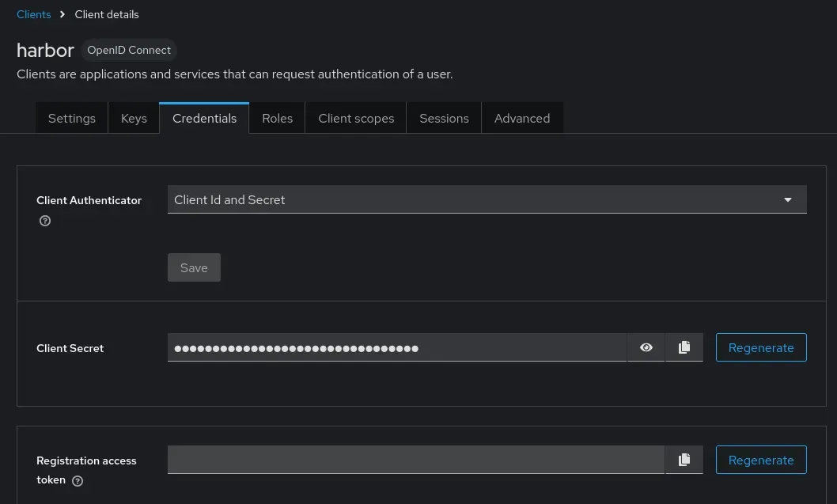Regenerate the Registration access token
Image resolution: width=837 pixels, height=504 pixels.
761,460
